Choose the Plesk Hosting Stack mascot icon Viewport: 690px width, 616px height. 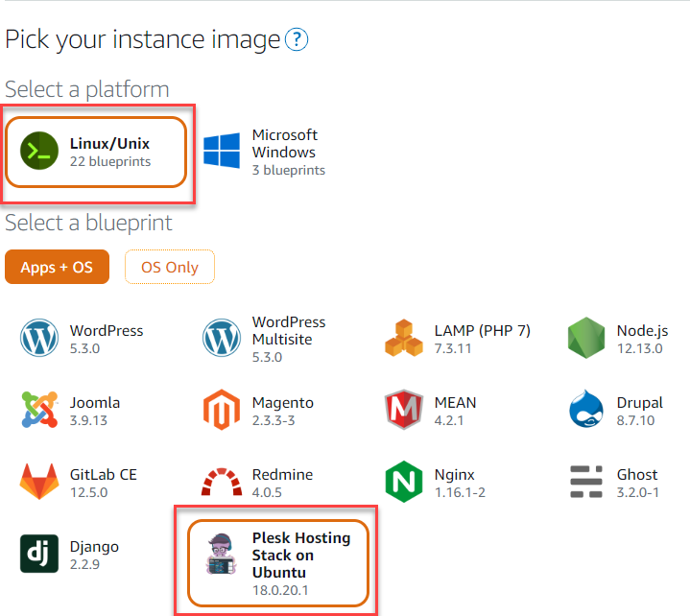click(x=222, y=554)
